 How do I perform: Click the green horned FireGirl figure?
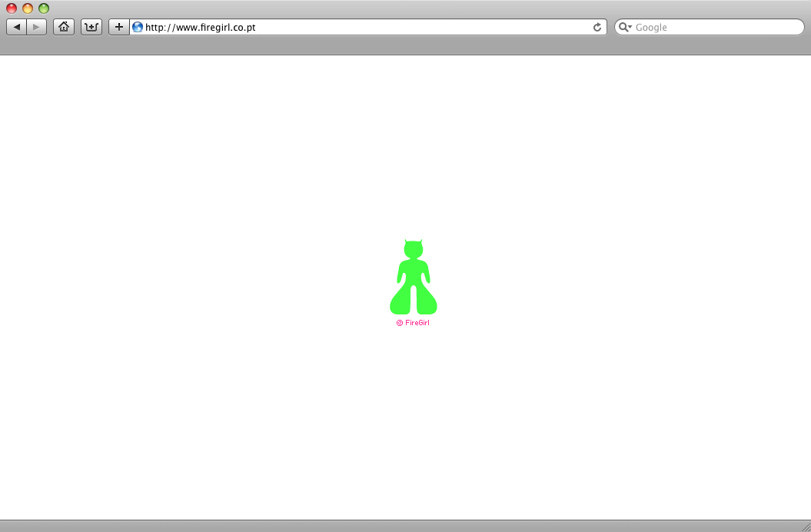(x=414, y=276)
